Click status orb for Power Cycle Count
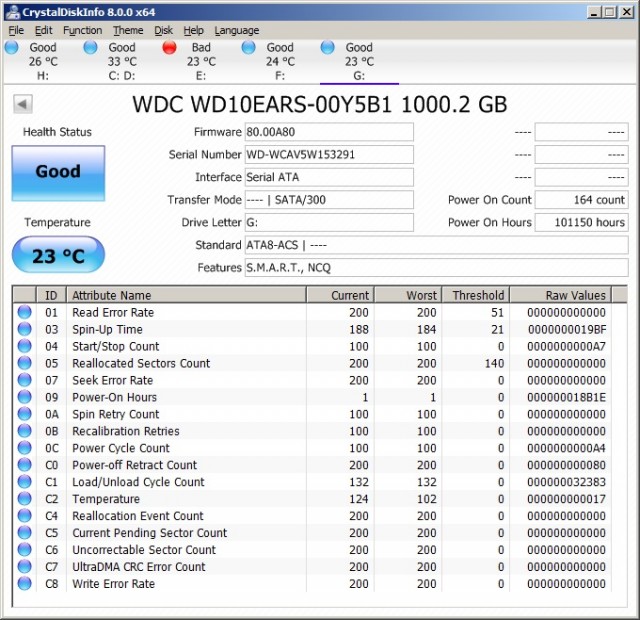This screenshot has width=640, height=620. tap(24, 448)
